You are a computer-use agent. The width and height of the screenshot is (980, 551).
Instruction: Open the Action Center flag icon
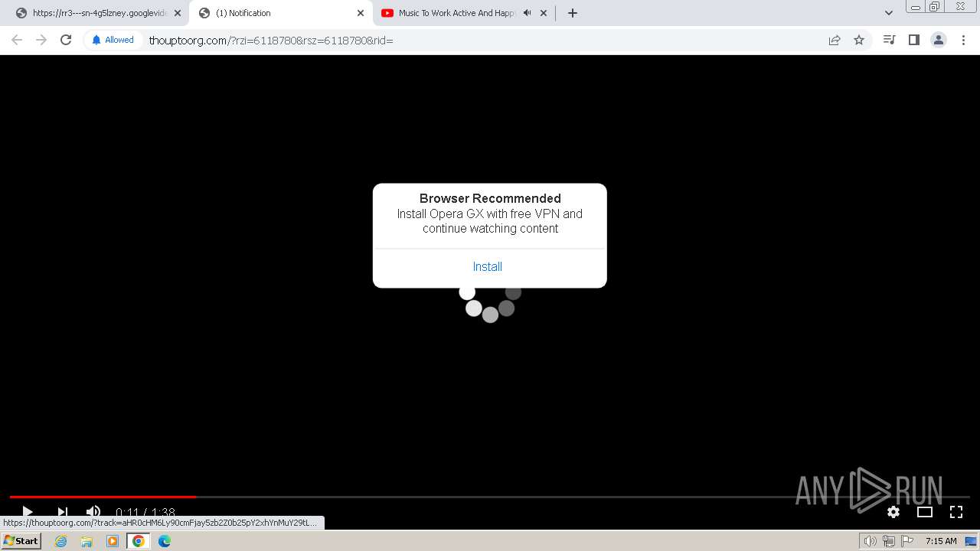pos(907,541)
